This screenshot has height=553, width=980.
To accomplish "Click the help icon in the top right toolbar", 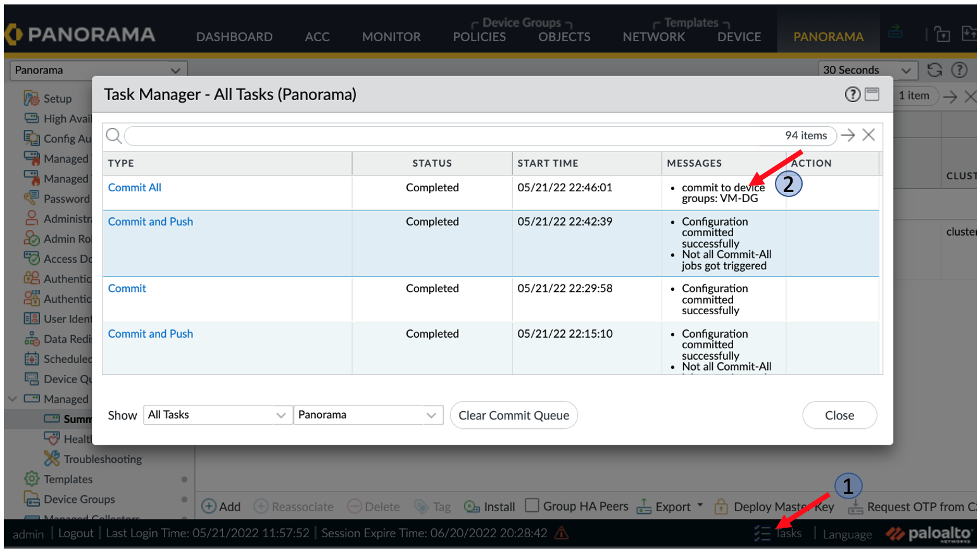I will [x=960, y=70].
